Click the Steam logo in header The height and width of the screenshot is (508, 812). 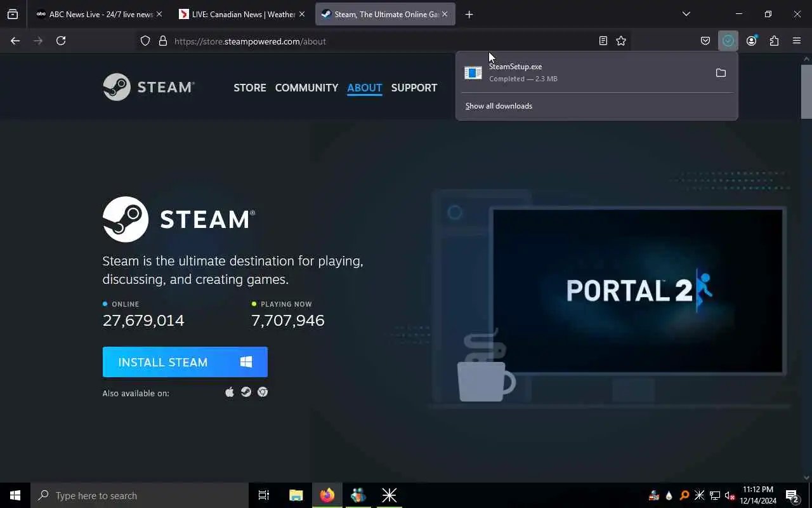coord(148,87)
